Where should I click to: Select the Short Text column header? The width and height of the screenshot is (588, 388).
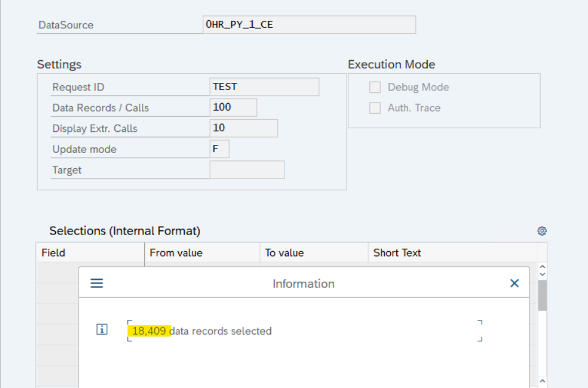coord(452,252)
